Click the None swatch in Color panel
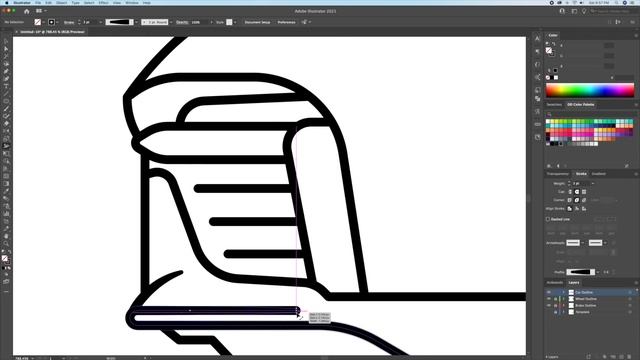The width and height of the screenshot is (640, 360). pyautogui.click(x=548, y=78)
